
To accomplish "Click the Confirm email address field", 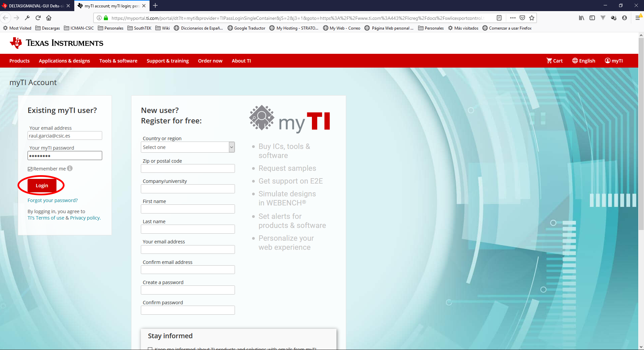I will (188, 270).
